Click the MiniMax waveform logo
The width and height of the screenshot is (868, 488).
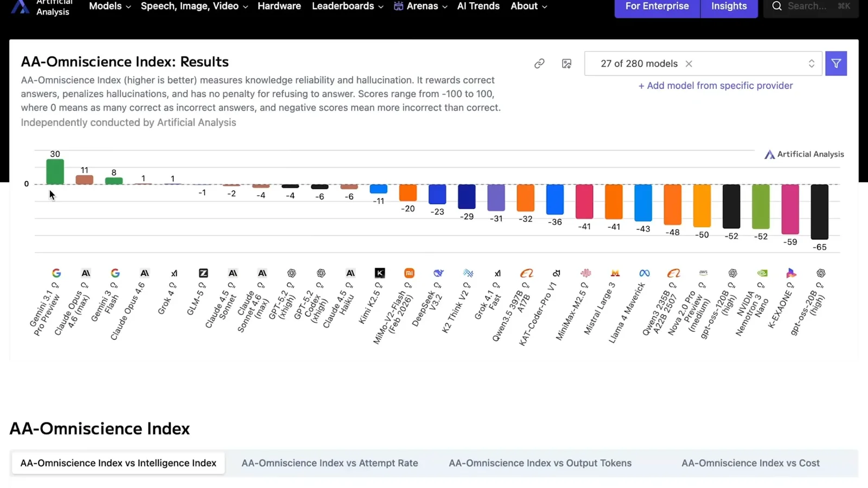pyautogui.click(x=585, y=273)
